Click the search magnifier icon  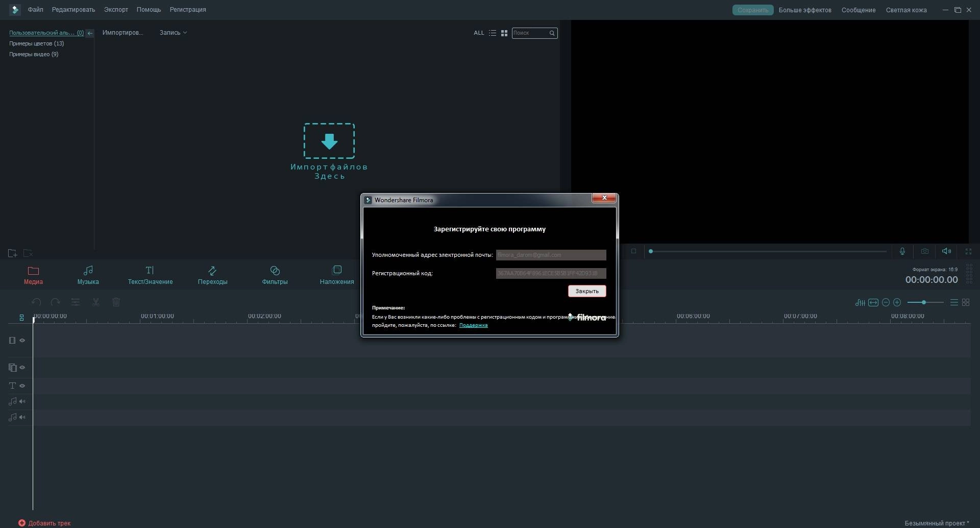pyautogui.click(x=552, y=33)
